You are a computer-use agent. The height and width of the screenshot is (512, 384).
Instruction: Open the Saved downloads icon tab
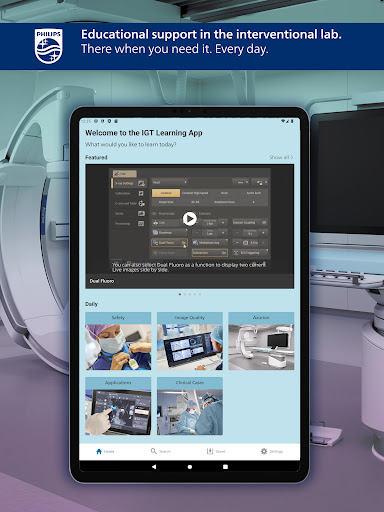tap(210, 451)
